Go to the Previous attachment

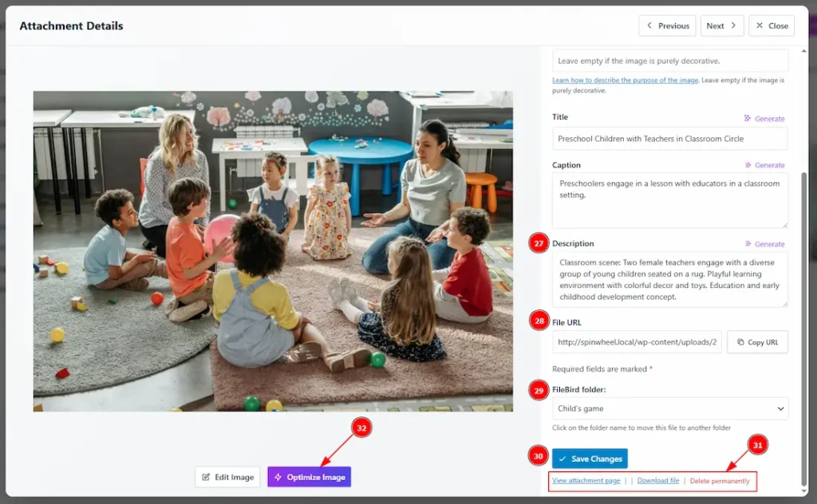click(667, 26)
